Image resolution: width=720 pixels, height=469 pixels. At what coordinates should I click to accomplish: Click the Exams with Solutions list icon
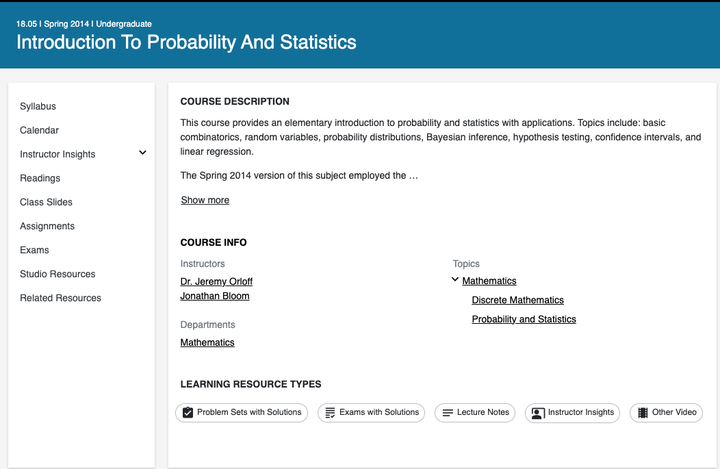(x=330, y=413)
